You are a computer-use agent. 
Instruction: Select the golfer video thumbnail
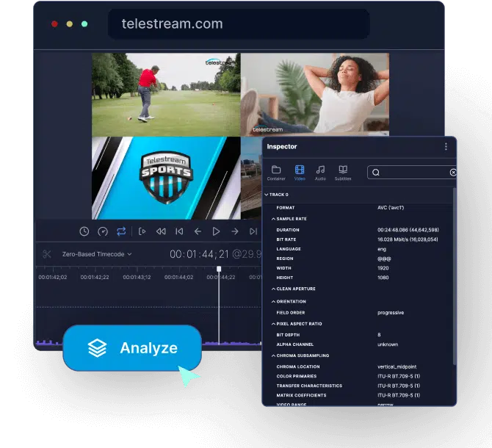pyautogui.click(x=166, y=95)
